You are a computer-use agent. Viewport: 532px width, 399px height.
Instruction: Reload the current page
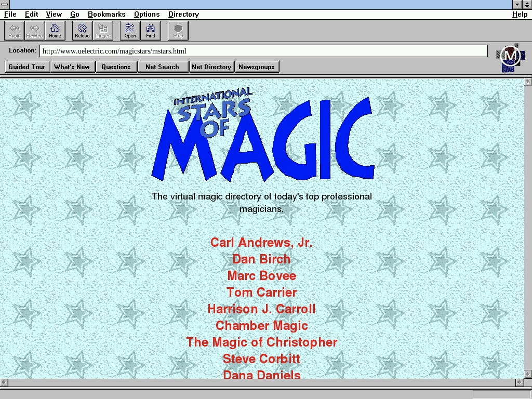[82, 31]
